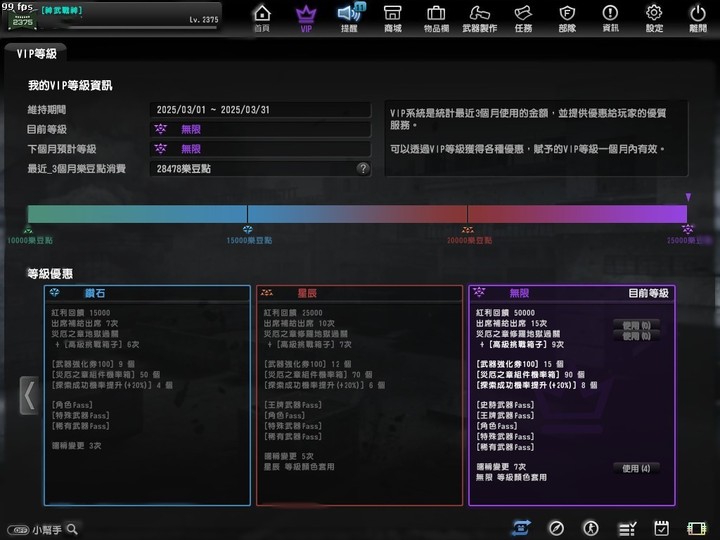Click the 鑽石 card title

click(x=95, y=293)
